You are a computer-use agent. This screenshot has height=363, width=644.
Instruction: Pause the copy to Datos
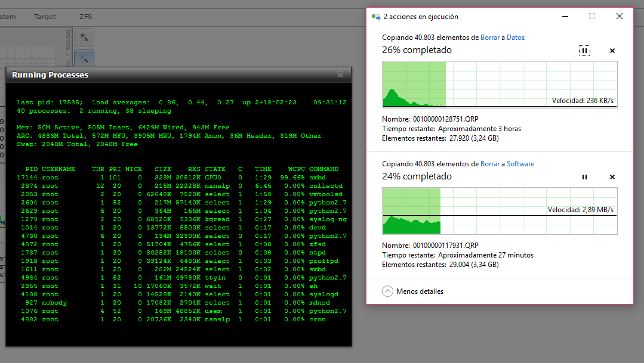pyautogui.click(x=584, y=51)
